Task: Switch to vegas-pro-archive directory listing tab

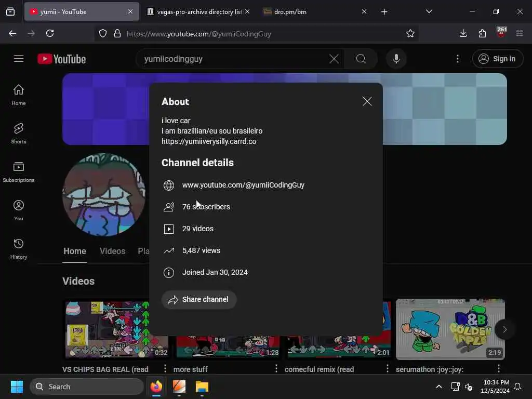Action: pos(199,11)
